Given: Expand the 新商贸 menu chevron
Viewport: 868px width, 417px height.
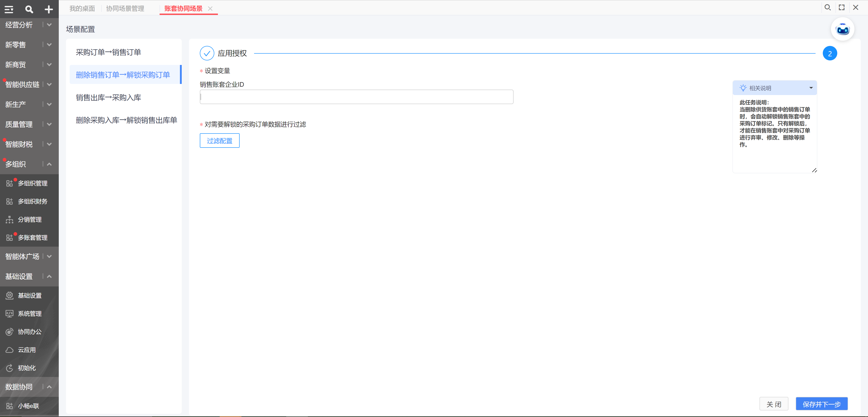Looking at the screenshot, I should pos(50,64).
